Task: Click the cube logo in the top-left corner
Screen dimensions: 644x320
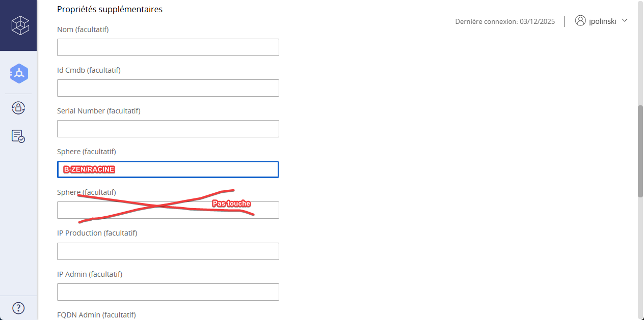Action: pos(20,25)
